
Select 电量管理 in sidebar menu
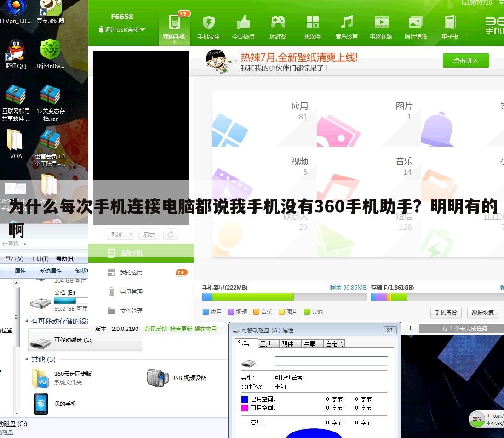pyautogui.click(x=141, y=292)
